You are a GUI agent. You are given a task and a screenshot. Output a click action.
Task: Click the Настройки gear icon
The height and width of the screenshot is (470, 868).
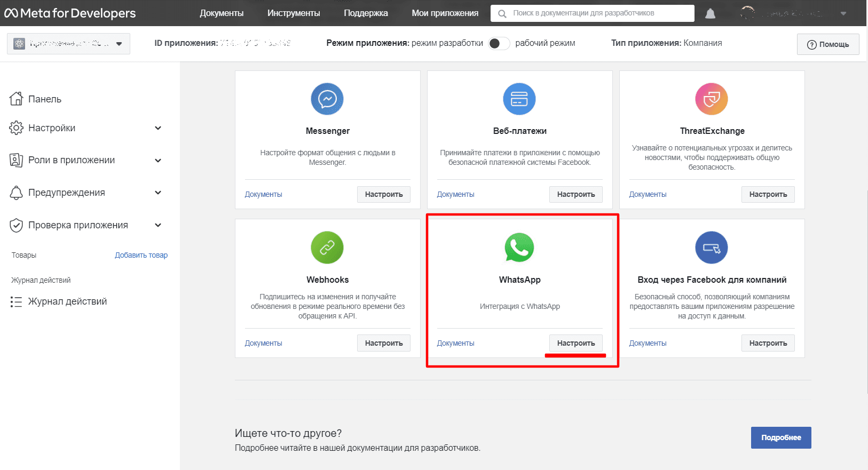coord(17,128)
